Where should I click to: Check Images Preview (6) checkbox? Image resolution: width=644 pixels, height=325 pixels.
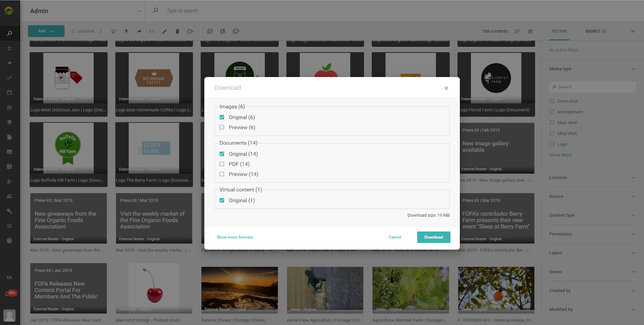coord(222,127)
